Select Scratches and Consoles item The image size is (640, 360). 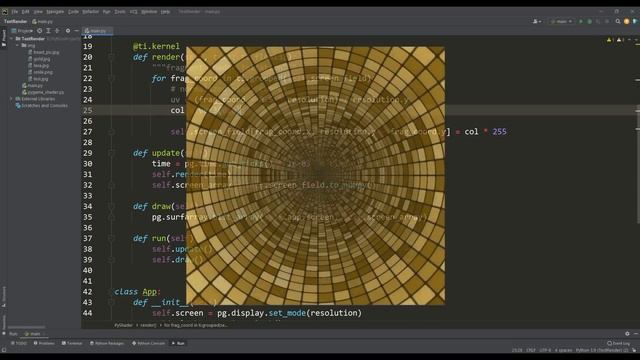[x=41, y=106]
